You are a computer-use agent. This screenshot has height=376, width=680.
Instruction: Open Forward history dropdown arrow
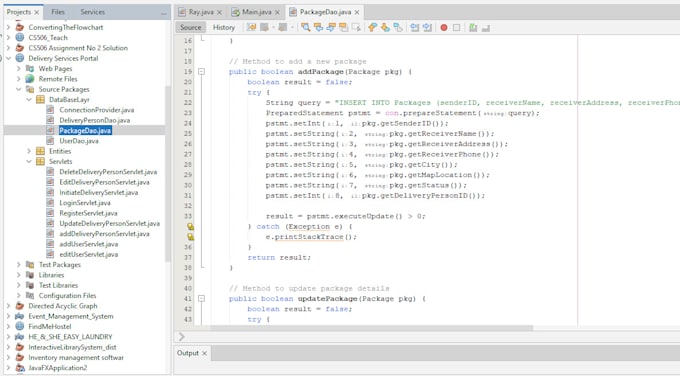pos(292,27)
